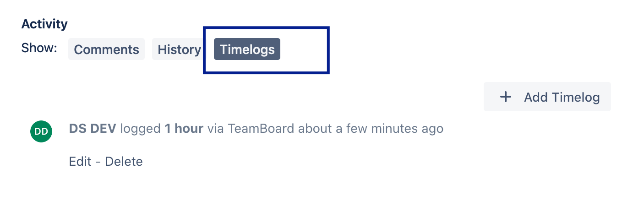Click the logged "1 hour" duration
The height and width of the screenshot is (218, 644).
(x=184, y=129)
